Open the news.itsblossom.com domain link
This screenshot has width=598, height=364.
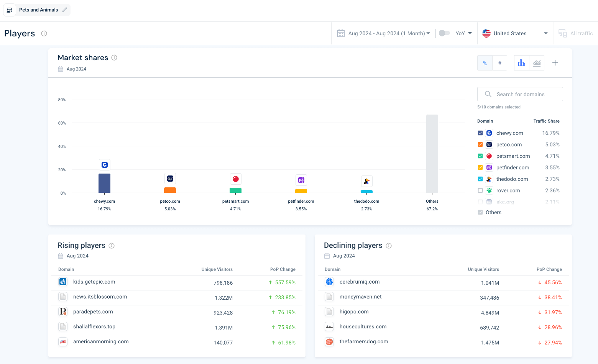(100, 297)
